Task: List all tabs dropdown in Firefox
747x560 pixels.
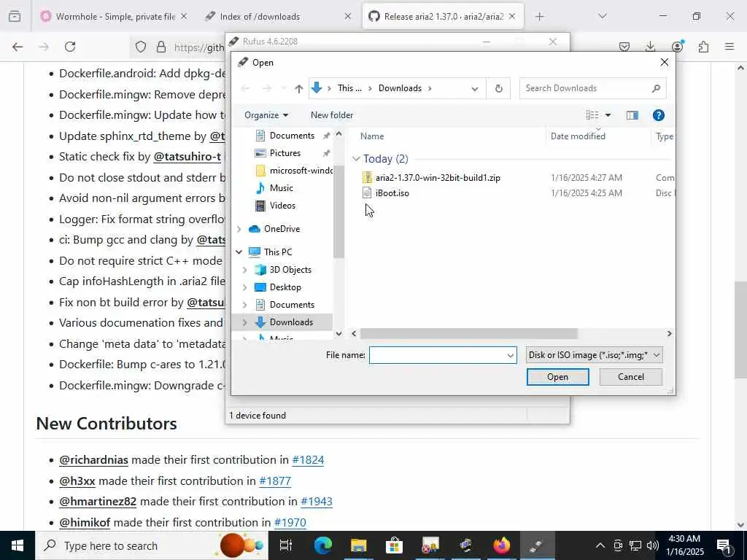Action: [602, 17]
